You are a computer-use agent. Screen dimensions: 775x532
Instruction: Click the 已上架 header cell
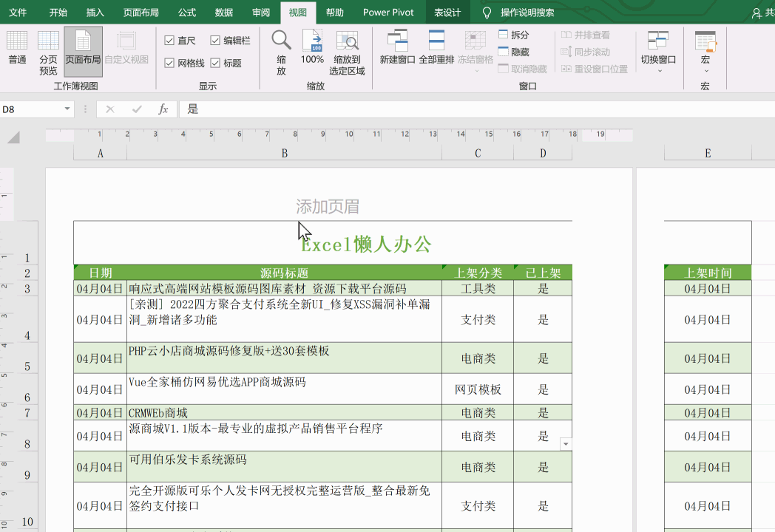tap(543, 273)
